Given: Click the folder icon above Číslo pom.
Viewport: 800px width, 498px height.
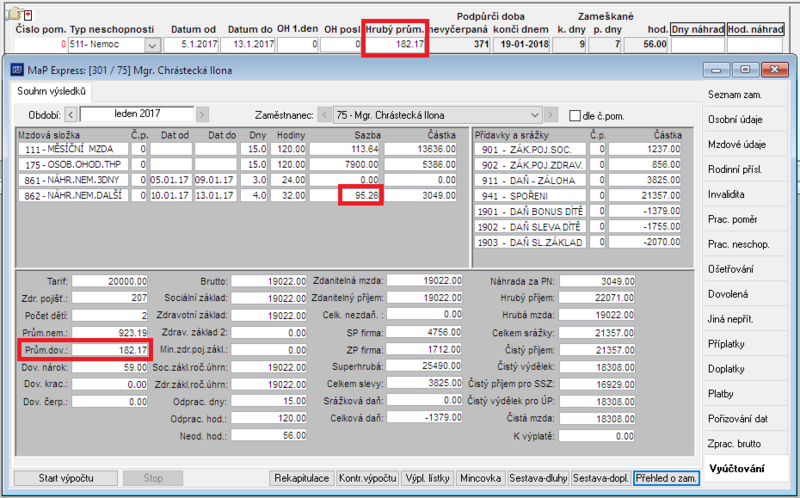Looking at the screenshot, I should 16,13.
